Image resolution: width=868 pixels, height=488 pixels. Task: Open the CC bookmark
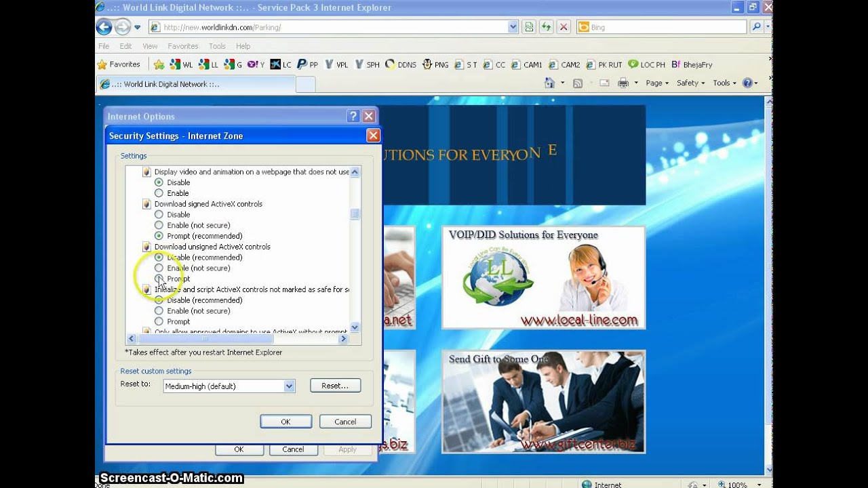494,65
